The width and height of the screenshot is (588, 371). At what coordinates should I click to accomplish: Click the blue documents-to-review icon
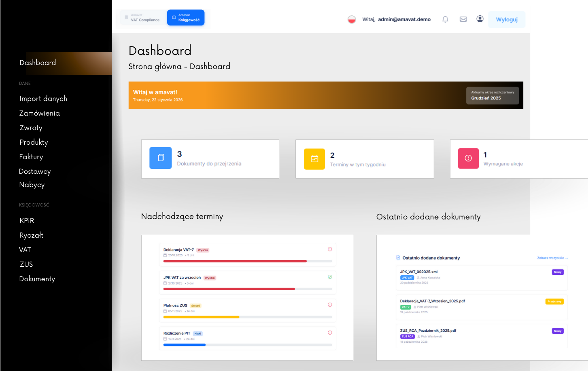tap(161, 158)
